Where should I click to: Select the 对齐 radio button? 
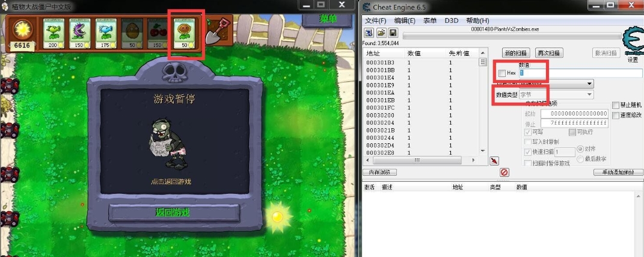[x=580, y=149]
